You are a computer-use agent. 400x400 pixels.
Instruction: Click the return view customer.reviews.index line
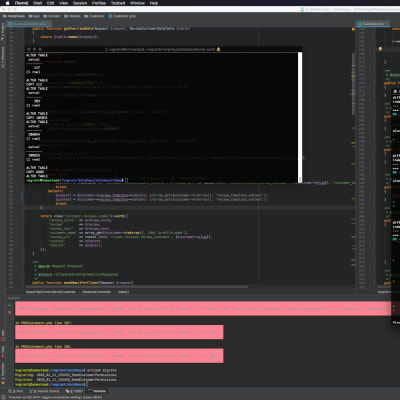point(84,216)
